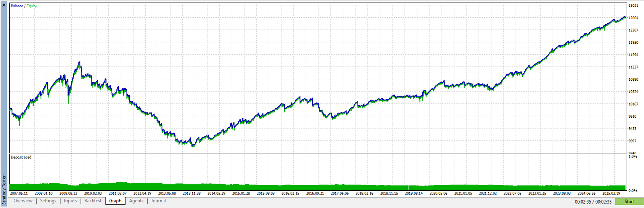Click the 2023.01.25 date label
The width and height of the screenshot is (644, 208).
[537, 193]
